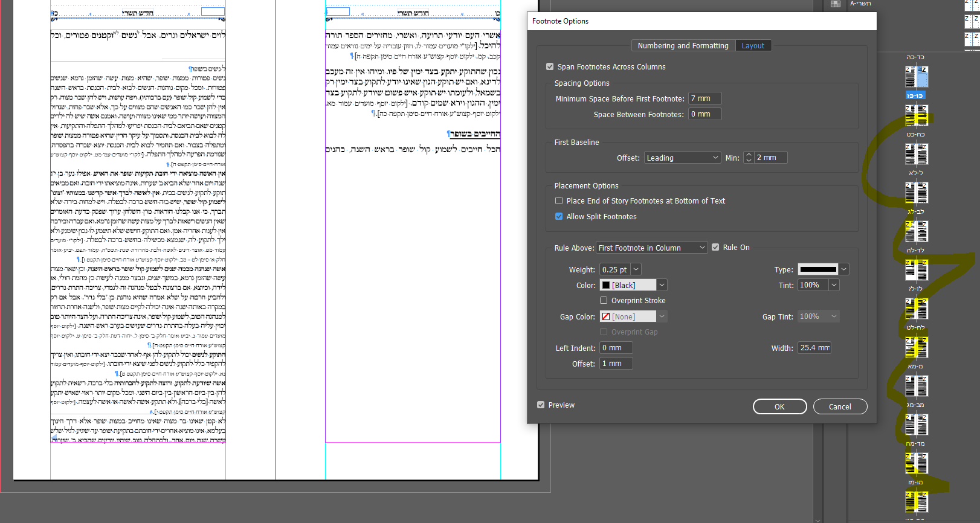980x523 pixels.
Task: Select the selected spread thumbnail כו-כז
Action: click(x=916, y=77)
